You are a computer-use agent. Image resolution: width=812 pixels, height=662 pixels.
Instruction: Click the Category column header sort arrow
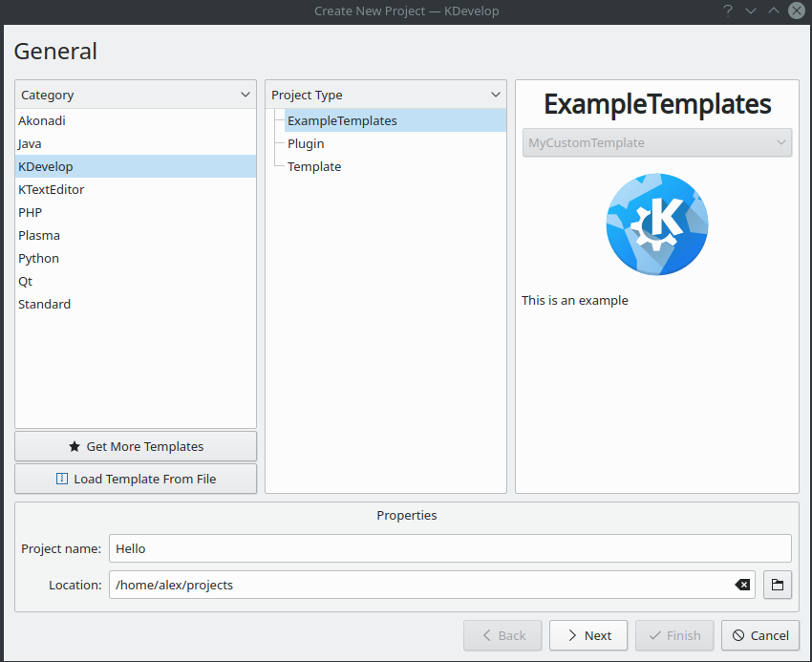[x=245, y=95]
